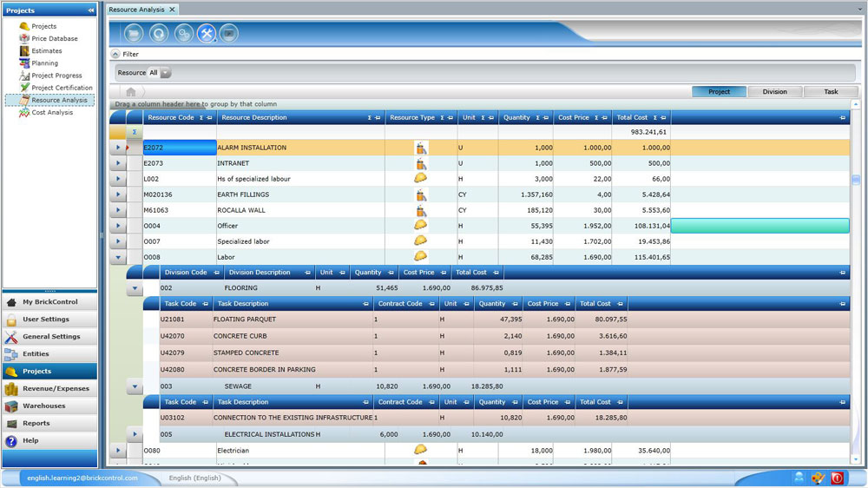Click the red power logout icon

tap(838, 478)
